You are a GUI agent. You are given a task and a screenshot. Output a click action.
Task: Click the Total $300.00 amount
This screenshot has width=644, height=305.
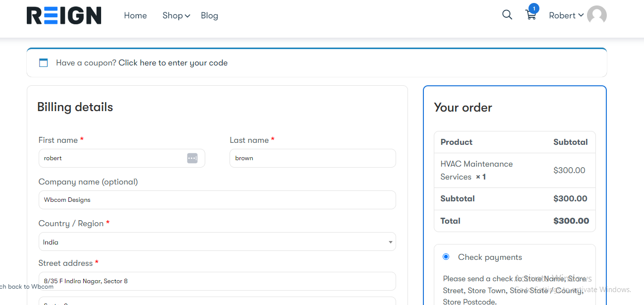[x=571, y=221]
